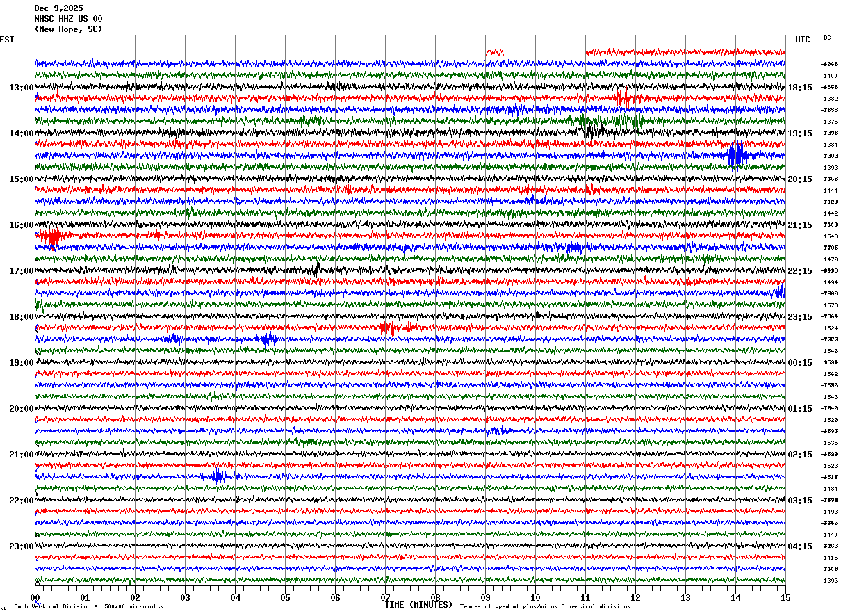The image size is (841, 616).
Task: Click the DC value 1479
Action: pyautogui.click(x=831, y=259)
